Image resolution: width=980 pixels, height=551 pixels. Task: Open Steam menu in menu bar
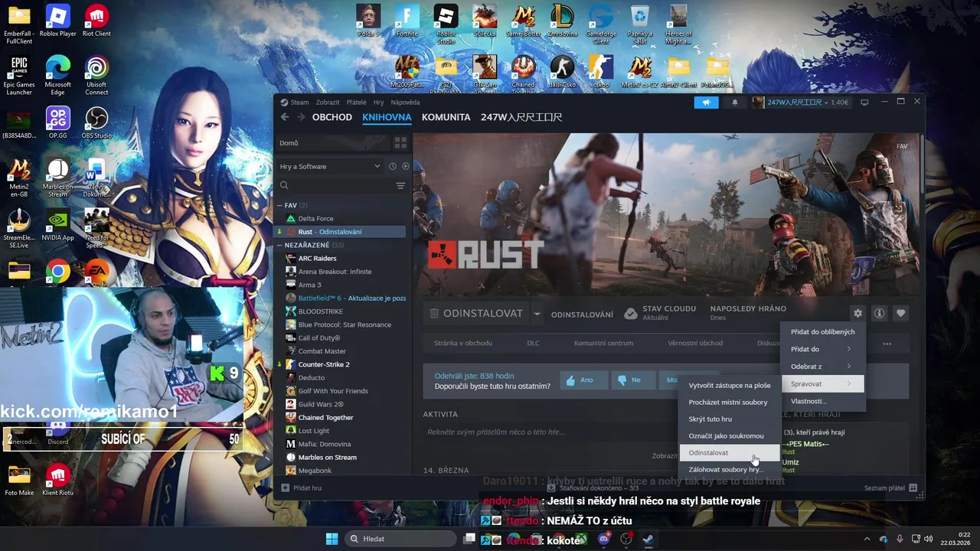[299, 103]
